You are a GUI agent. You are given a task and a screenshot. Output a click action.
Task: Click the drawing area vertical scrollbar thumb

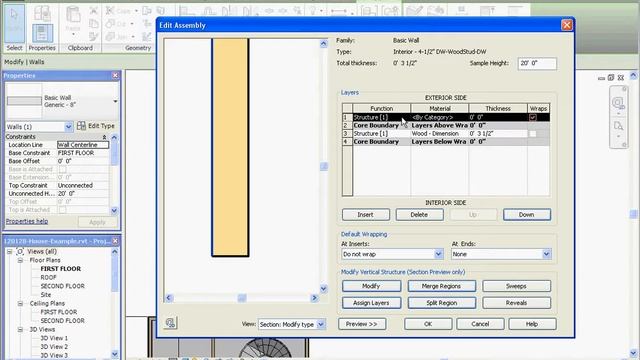[633, 215]
